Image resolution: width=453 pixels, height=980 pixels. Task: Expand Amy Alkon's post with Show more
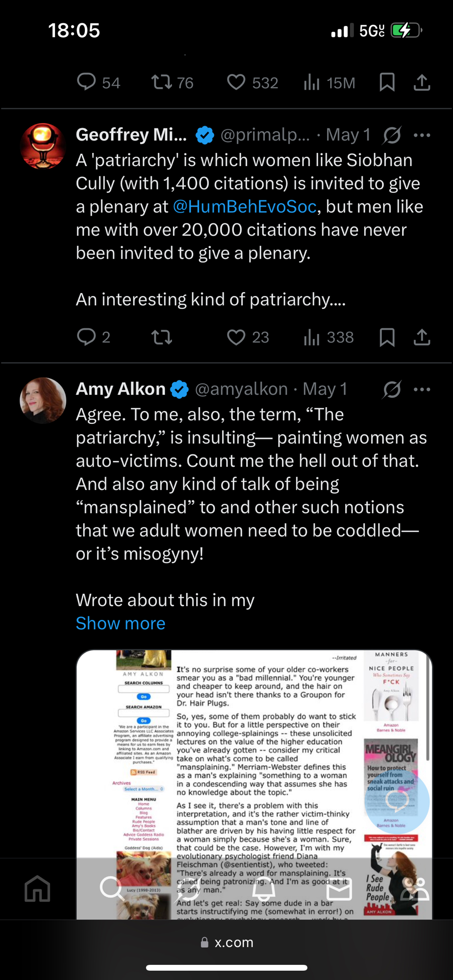click(x=121, y=623)
